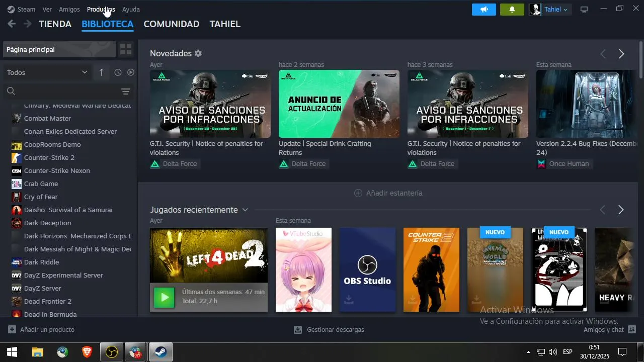644x362 pixels.
Task: Click the Dark Deception icon
Action: 17,223
